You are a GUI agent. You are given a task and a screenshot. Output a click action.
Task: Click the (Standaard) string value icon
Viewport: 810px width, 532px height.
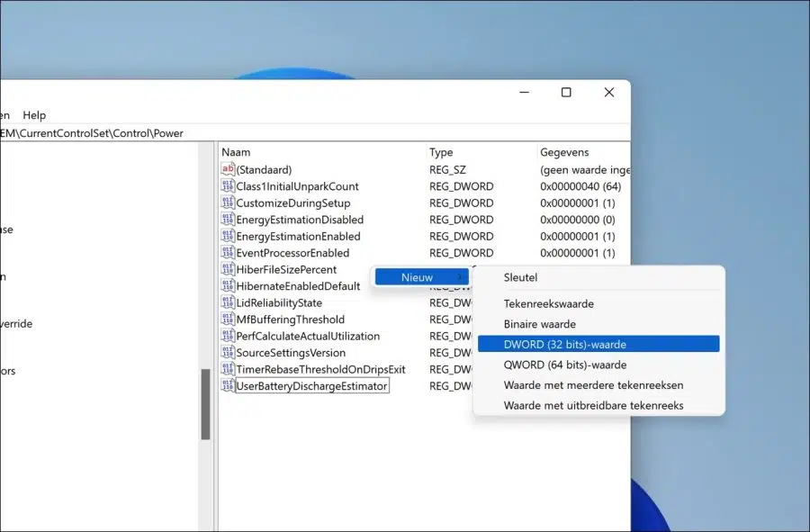tap(228, 169)
